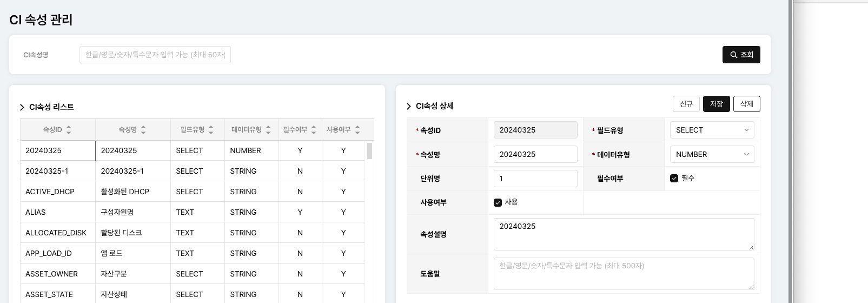868x303 pixels.
Task: Collapse the CI속성 리스트 chevron
Action: pyautogui.click(x=22, y=107)
